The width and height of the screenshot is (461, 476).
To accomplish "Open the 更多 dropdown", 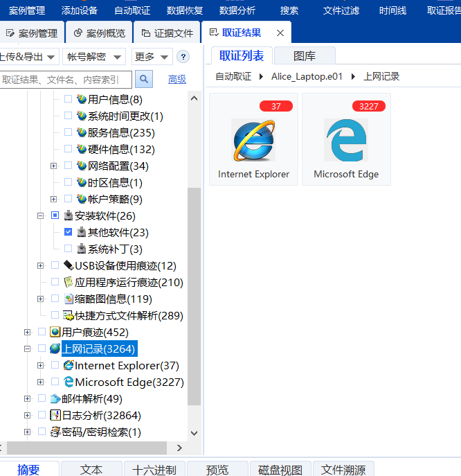I will click(152, 57).
